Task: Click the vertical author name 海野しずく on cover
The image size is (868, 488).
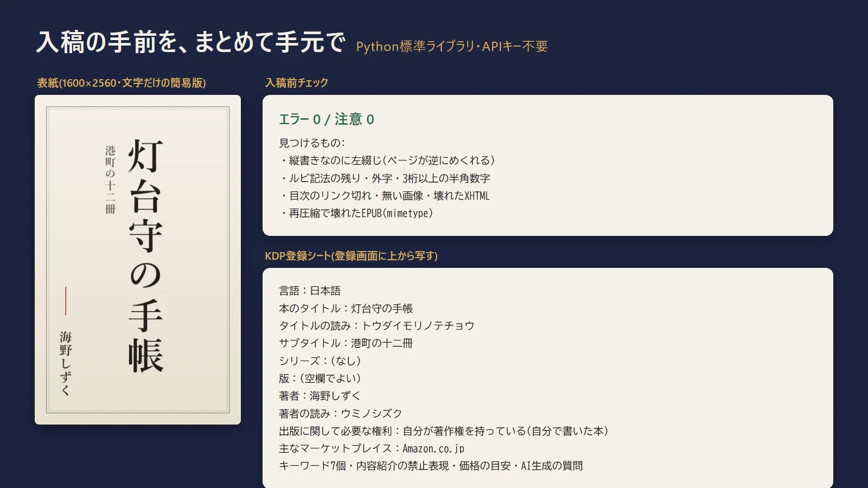Action: pyautogui.click(x=66, y=363)
